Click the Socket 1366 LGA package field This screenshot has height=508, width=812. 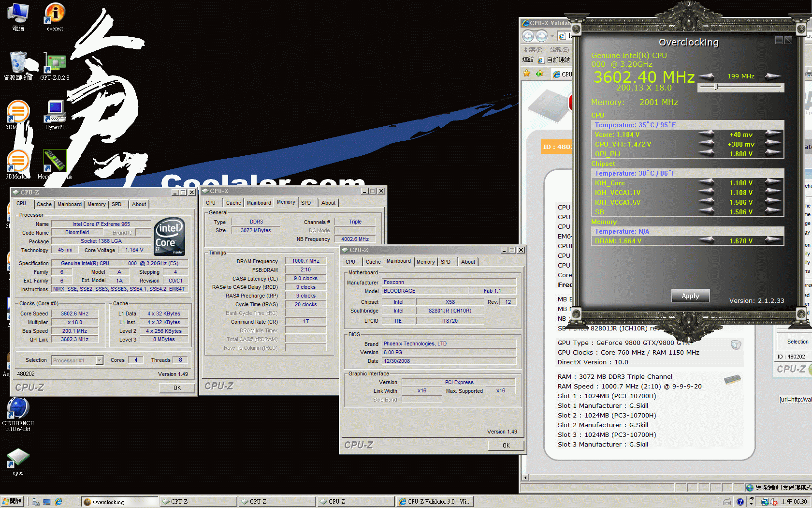pos(101,241)
